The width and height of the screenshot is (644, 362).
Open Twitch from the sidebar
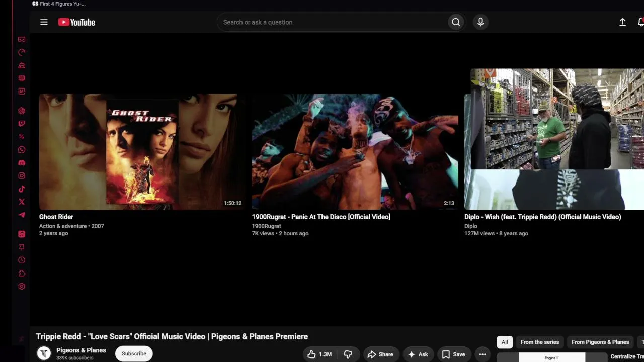[x=22, y=124]
